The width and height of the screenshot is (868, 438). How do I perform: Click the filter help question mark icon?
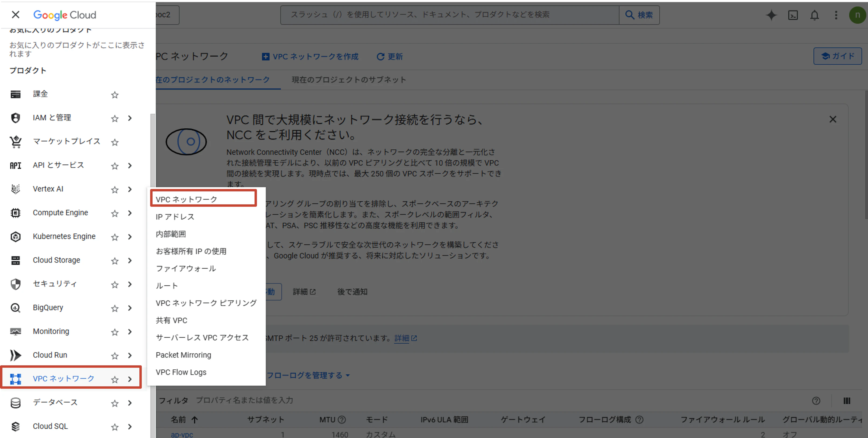(x=816, y=401)
